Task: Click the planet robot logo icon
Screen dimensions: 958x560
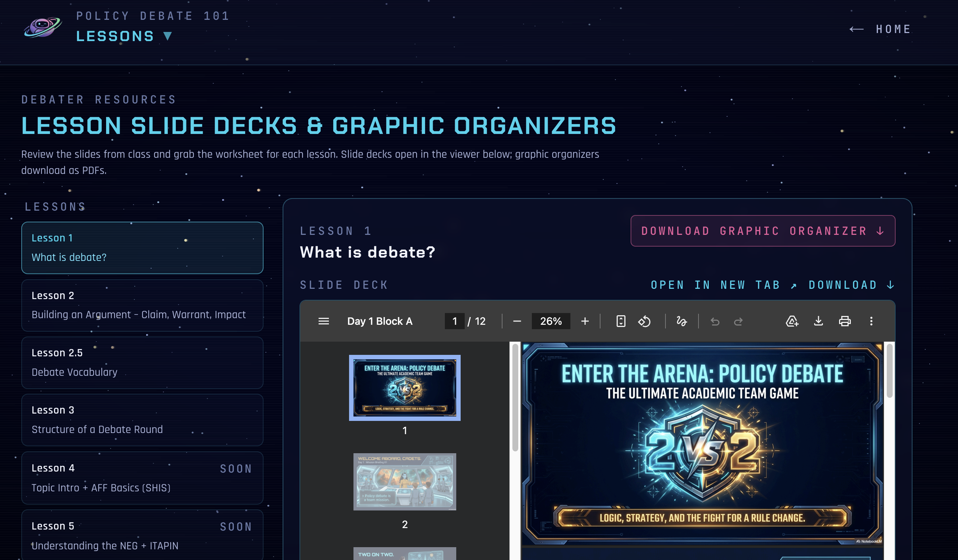Action: 43,27
